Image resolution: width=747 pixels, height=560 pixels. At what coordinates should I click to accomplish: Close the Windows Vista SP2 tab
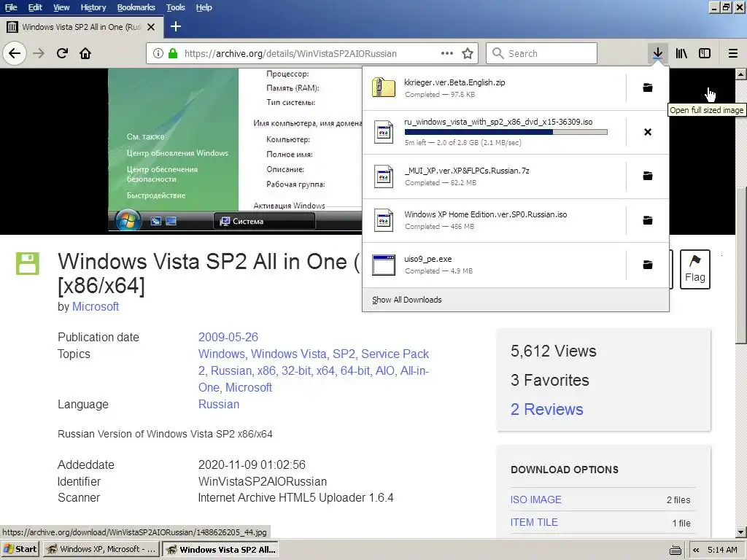pos(151,27)
